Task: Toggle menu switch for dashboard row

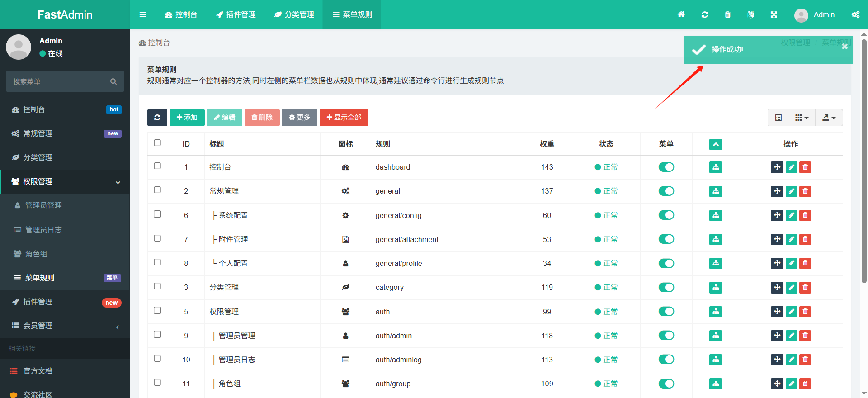Action: (666, 167)
